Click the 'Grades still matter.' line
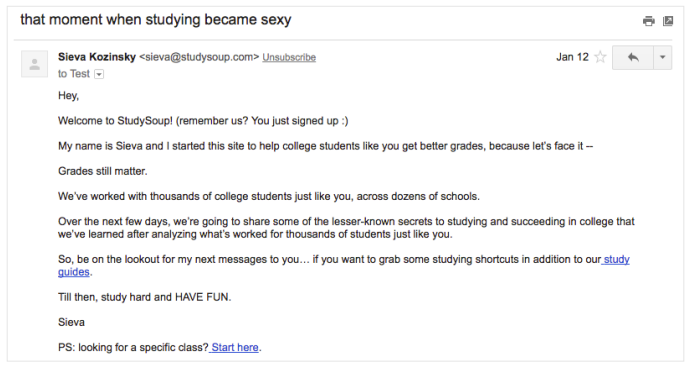Screen dimensions: 691x369 103,171
